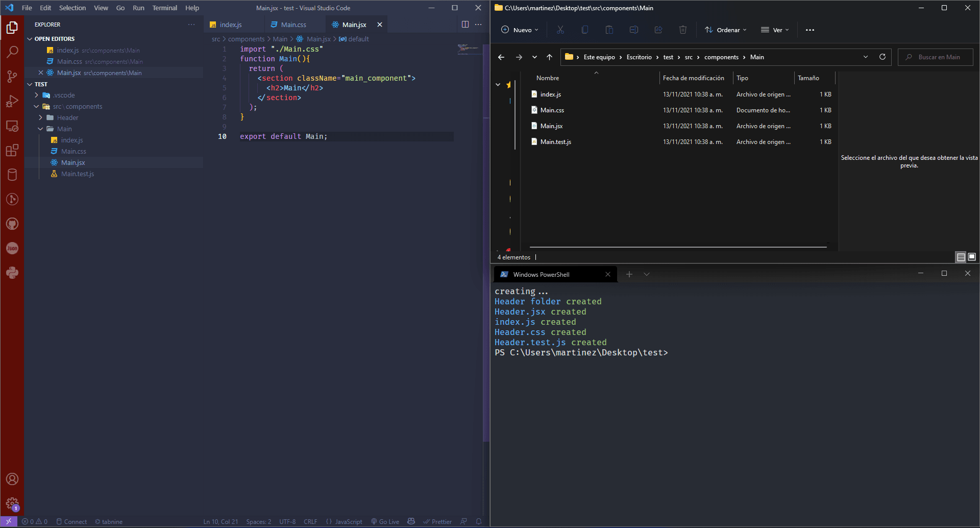Open the GitHub icon in the sidebar

click(12, 224)
